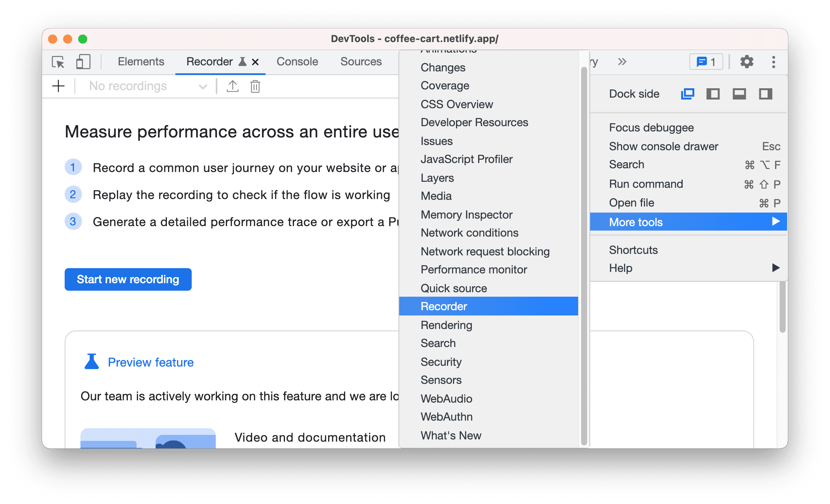830x504 pixels.
Task: Select Recorder from the More tools menu
Action: coord(444,306)
